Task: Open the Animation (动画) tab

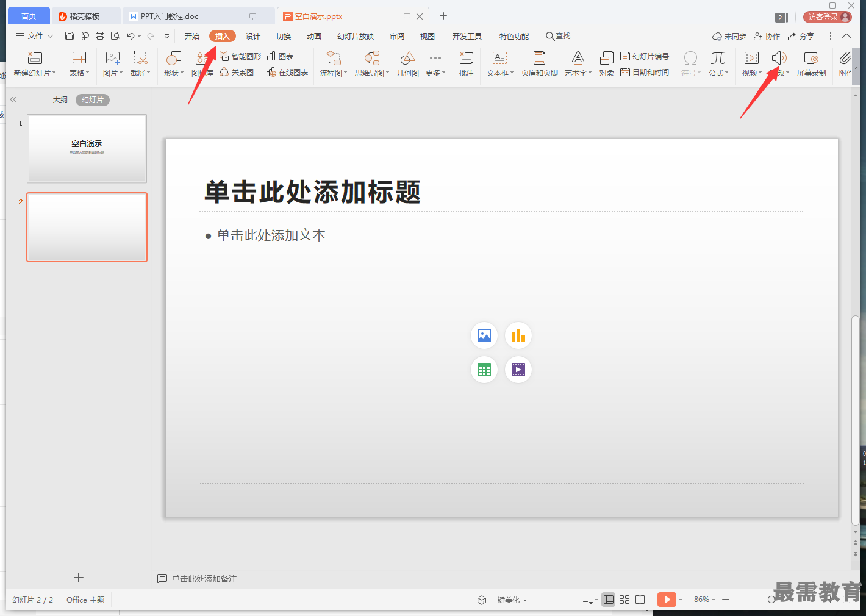Action: pos(314,36)
